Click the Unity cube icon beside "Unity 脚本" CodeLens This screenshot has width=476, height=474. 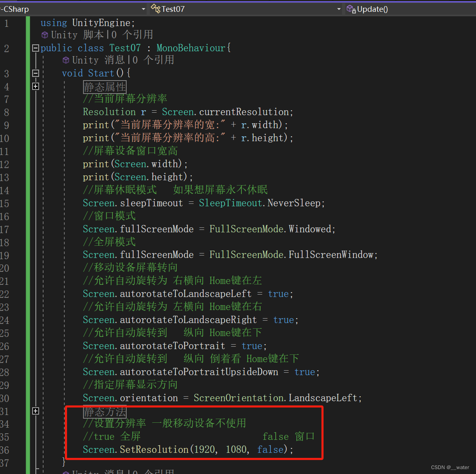(x=45, y=35)
